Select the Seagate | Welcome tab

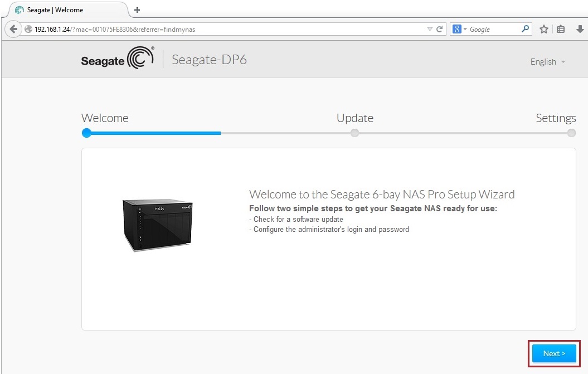click(67, 9)
